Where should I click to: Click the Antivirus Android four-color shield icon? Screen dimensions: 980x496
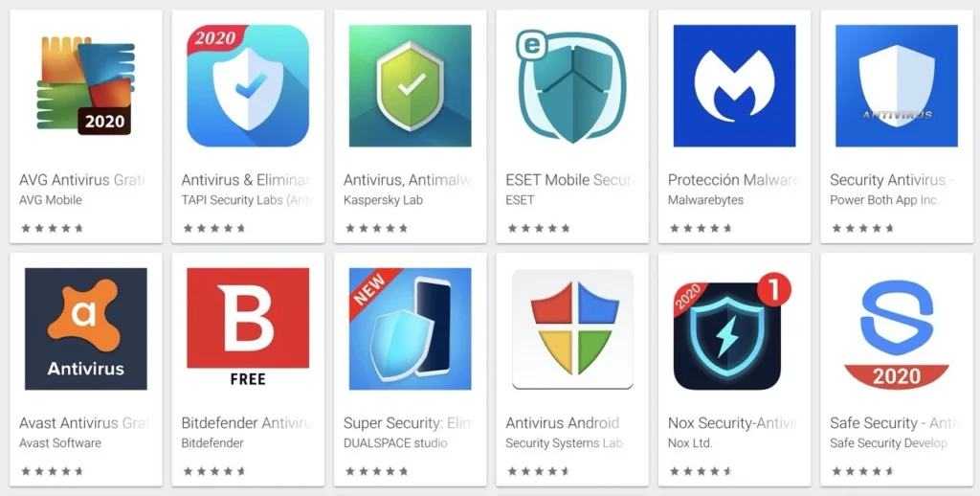coord(572,329)
